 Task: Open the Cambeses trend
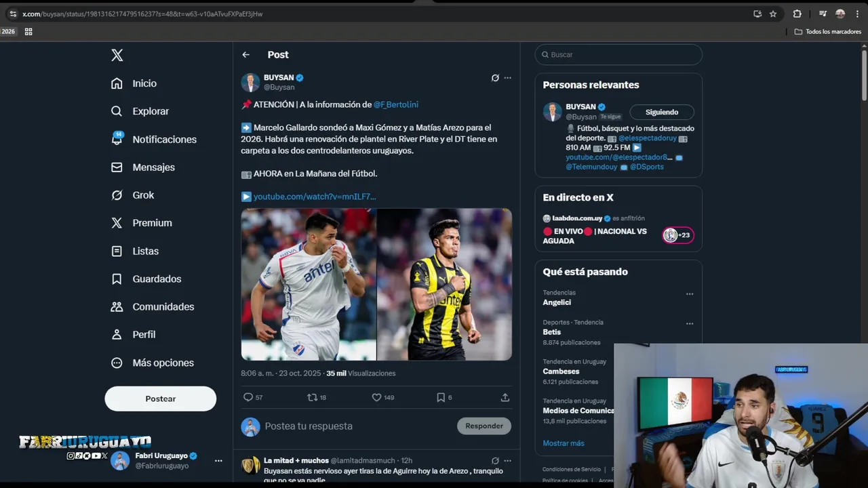(x=561, y=371)
